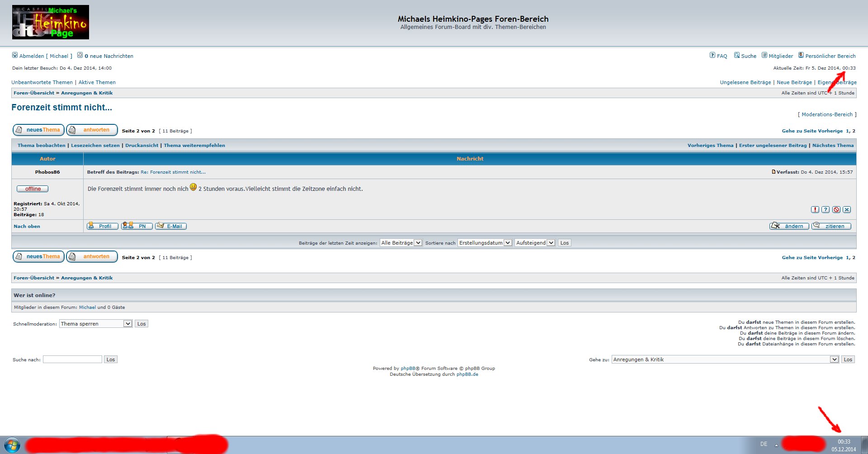Click the top antworten reply button
Viewport: 868px width, 454px height.
92,130
